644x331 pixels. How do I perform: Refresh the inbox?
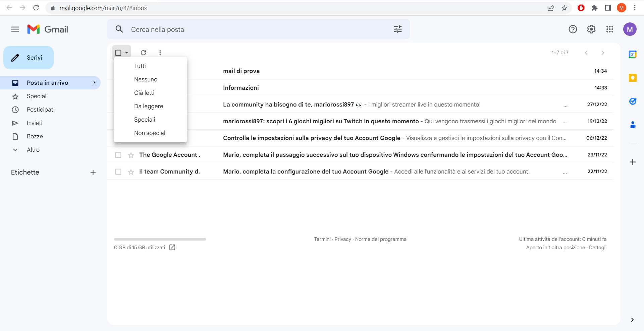click(143, 53)
